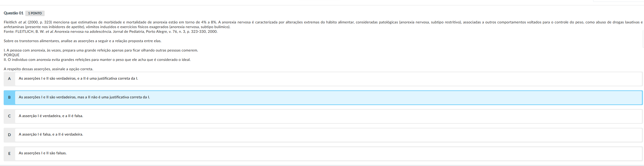Select the highlighted answer letter B
This screenshot has height=166, width=644.
(x=9, y=97)
